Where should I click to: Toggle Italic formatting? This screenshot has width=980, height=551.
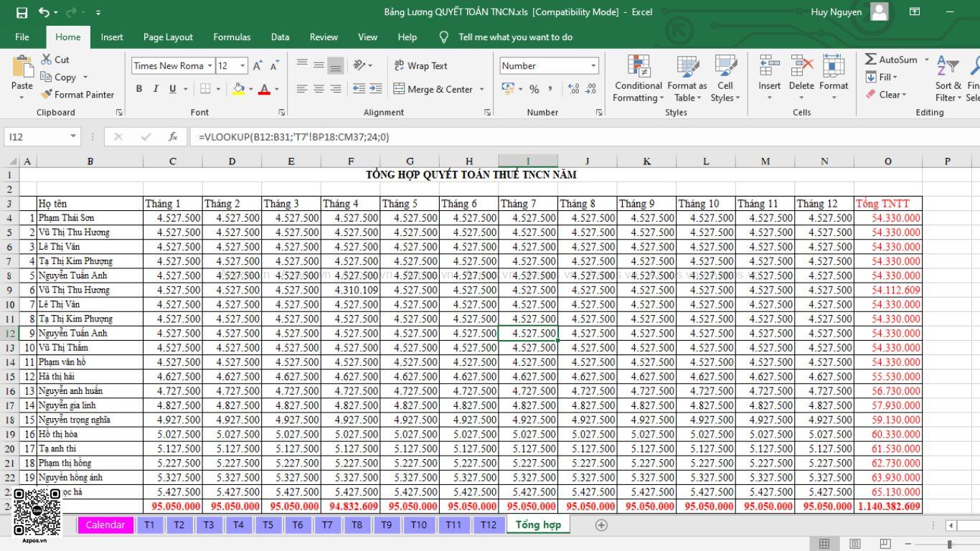[156, 89]
